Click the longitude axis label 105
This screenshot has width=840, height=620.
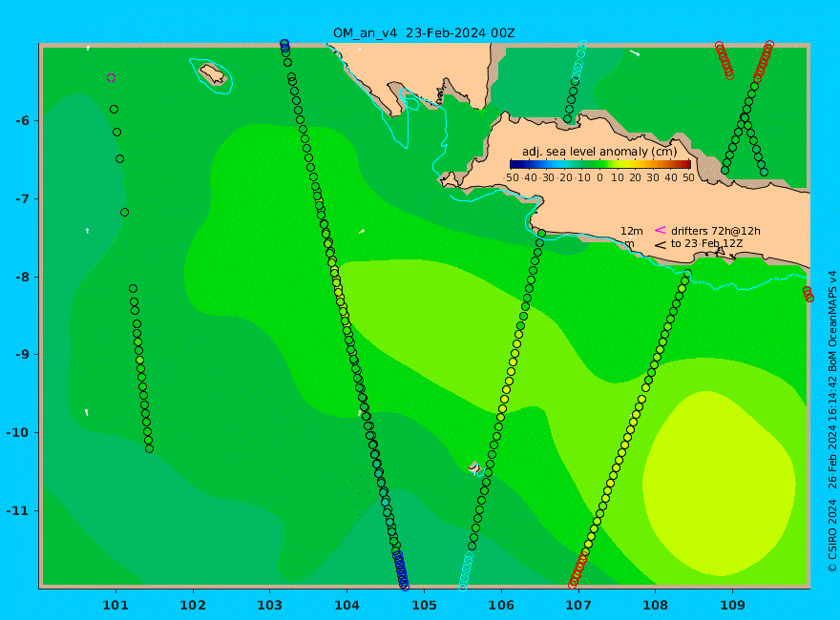click(x=424, y=606)
